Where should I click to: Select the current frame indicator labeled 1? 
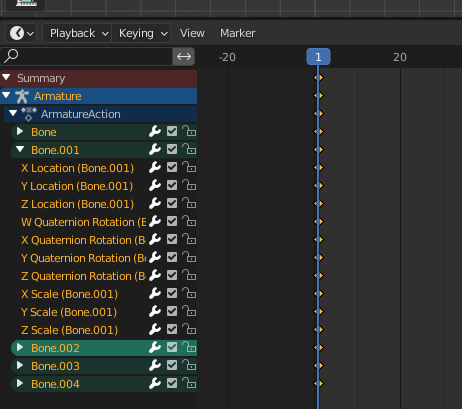(318, 57)
